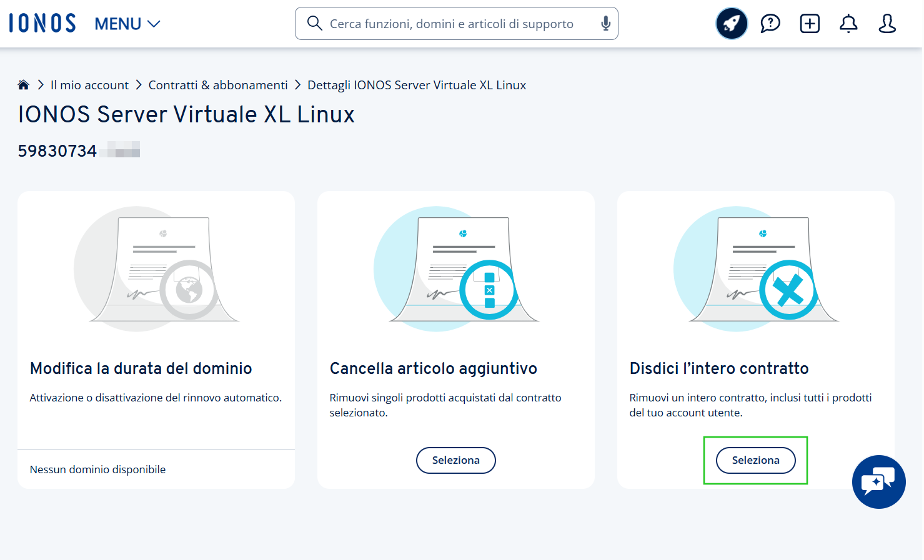Open user account profile icon
The image size is (924, 560).
coord(887,24)
